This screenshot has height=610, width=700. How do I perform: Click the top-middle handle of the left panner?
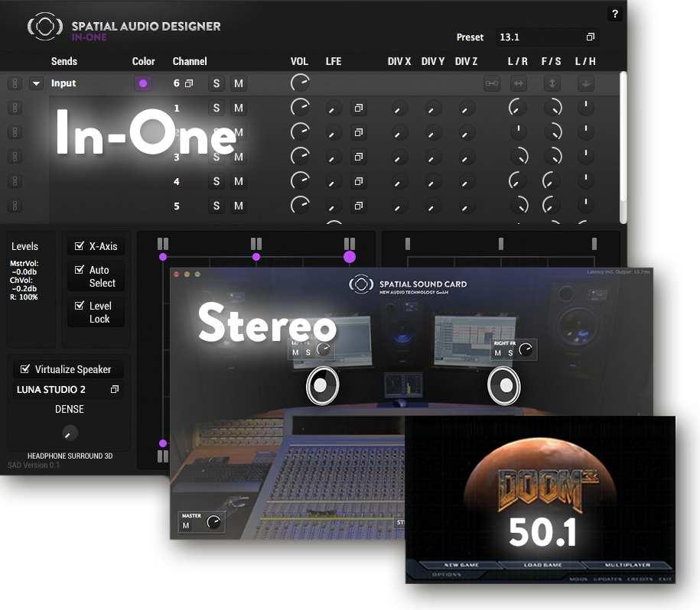tap(256, 244)
